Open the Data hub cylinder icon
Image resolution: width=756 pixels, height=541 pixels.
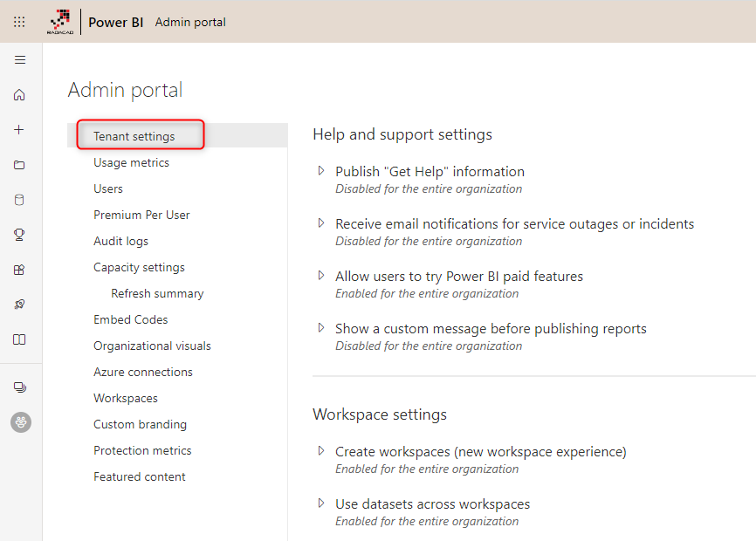[x=20, y=200]
